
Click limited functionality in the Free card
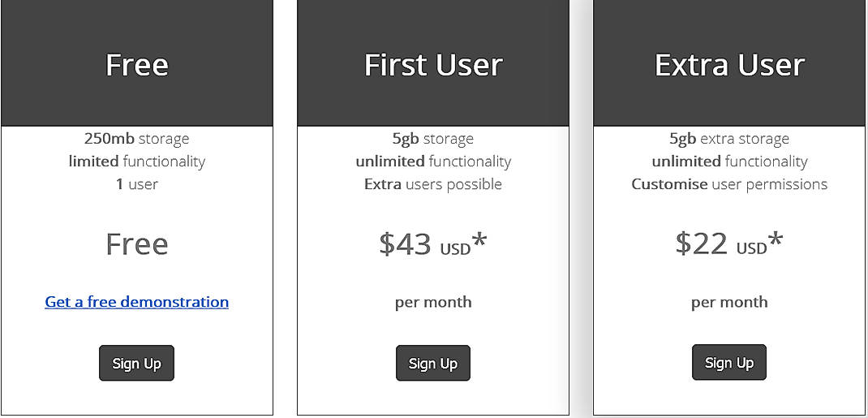click(136, 162)
